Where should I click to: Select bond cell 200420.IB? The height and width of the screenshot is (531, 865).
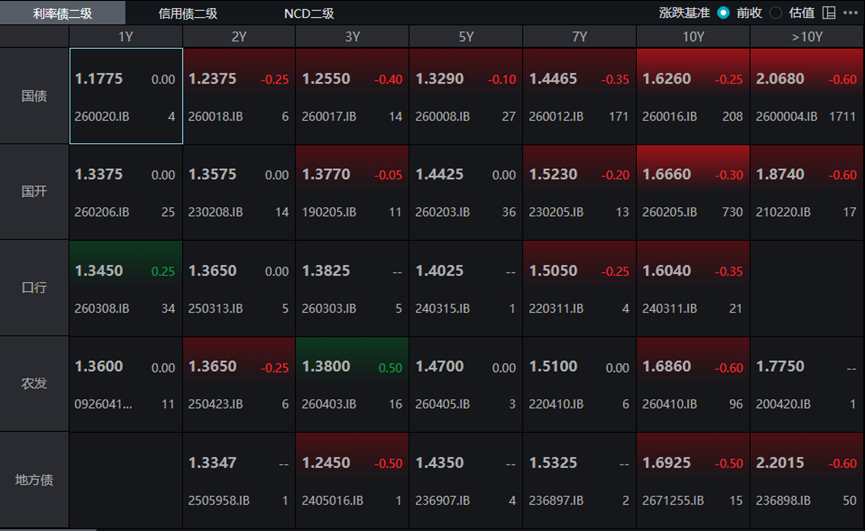[x=807, y=384]
